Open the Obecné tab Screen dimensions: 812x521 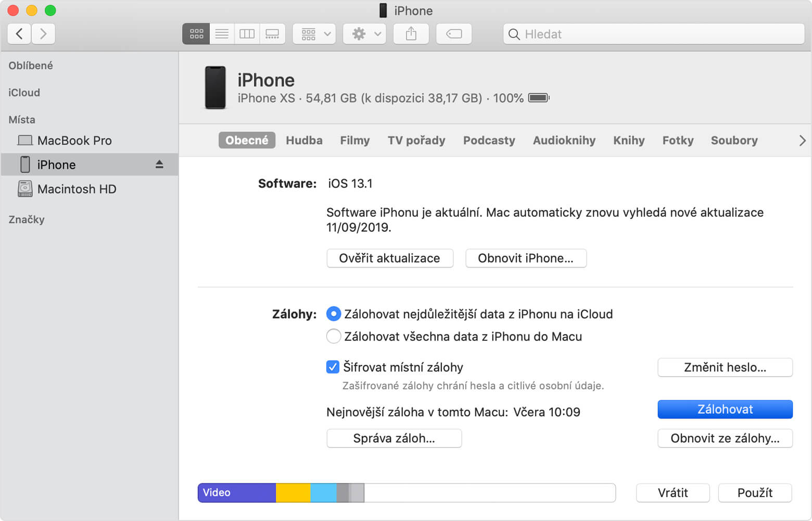click(247, 141)
